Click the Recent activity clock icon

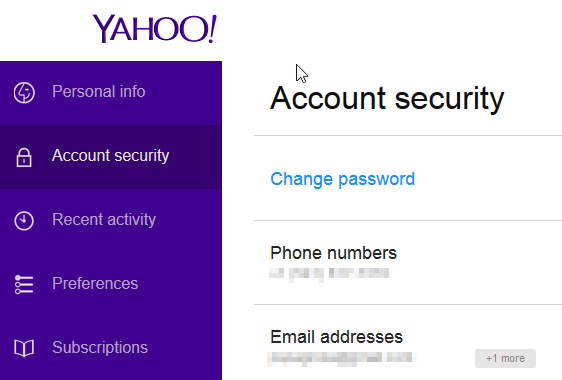(x=24, y=220)
